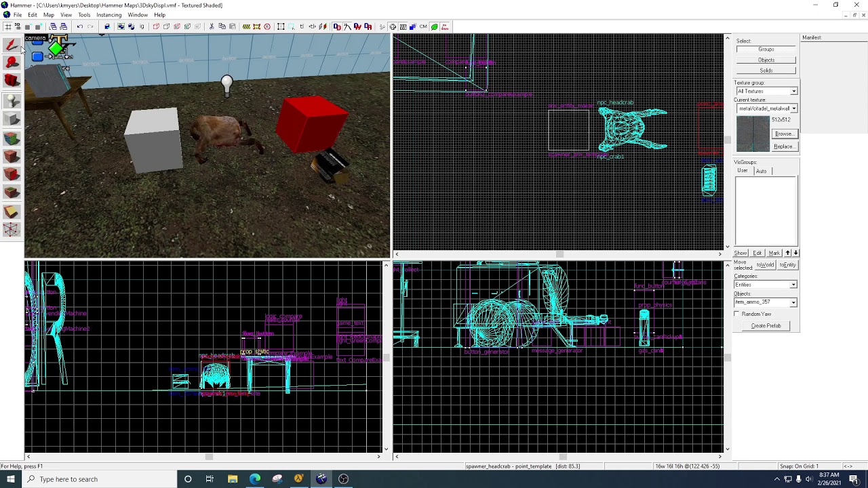Toggle Cordon bounds striped icon
This screenshot has height=488, width=868.
[246, 26]
